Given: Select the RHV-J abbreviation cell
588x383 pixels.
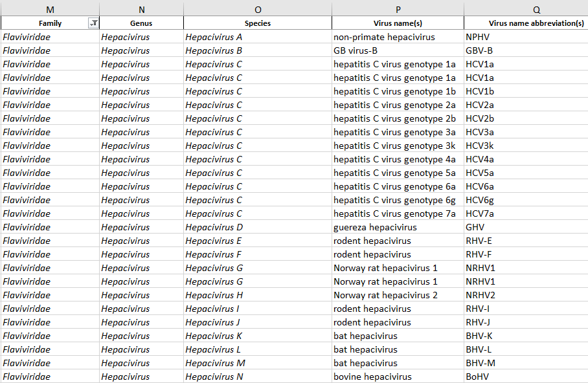Looking at the screenshot, I should pyautogui.click(x=526, y=322).
